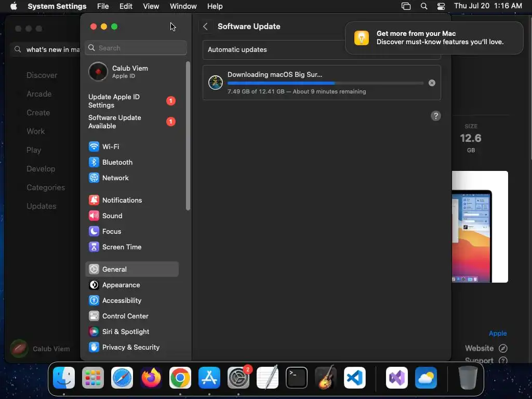Image resolution: width=532 pixels, height=399 pixels.
Task: Launch Visual Studio Code from Dock
Action: pyautogui.click(x=355, y=378)
